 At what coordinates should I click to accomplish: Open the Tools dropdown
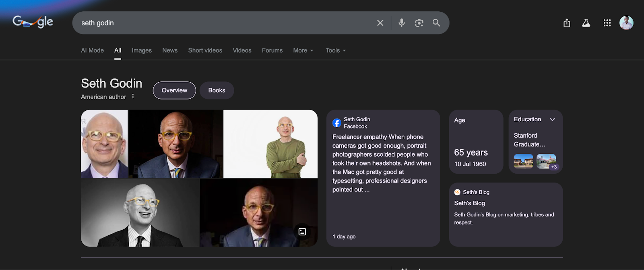[x=336, y=50]
